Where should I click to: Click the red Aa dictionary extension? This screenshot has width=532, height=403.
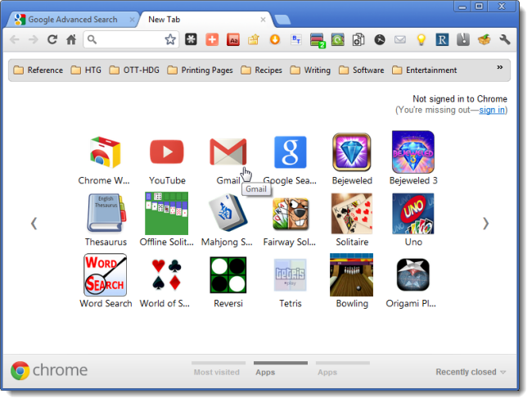[233, 39]
